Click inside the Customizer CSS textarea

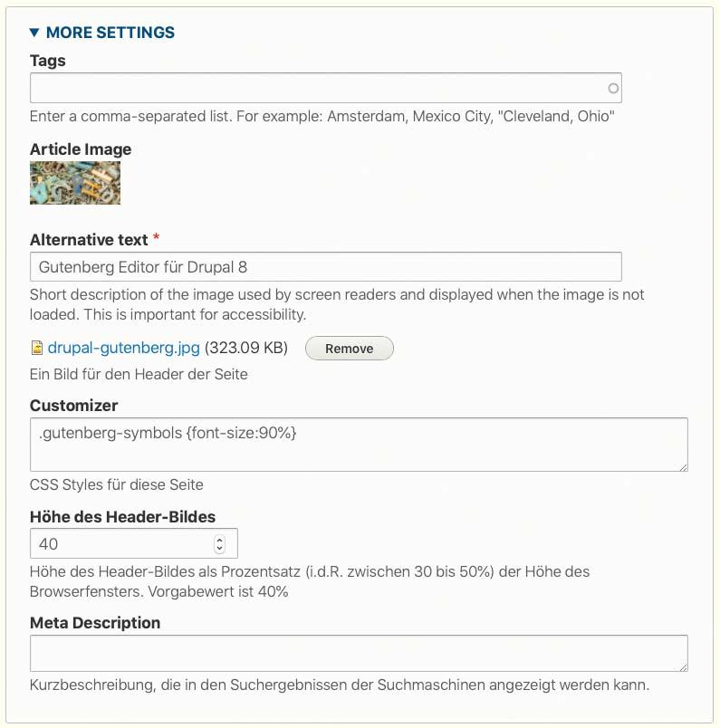coord(359,445)
